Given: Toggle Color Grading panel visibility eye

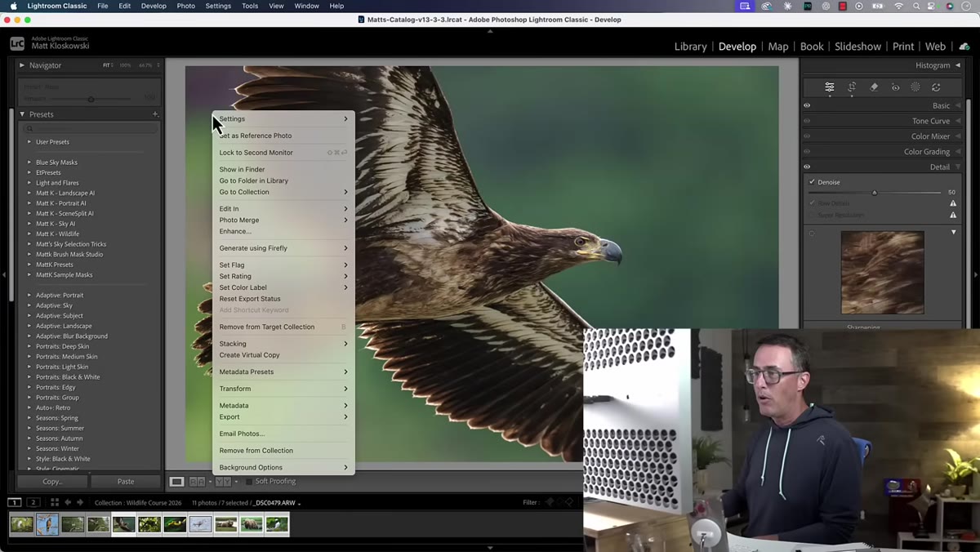Looking at the screenshot, I should pos(807,151).
